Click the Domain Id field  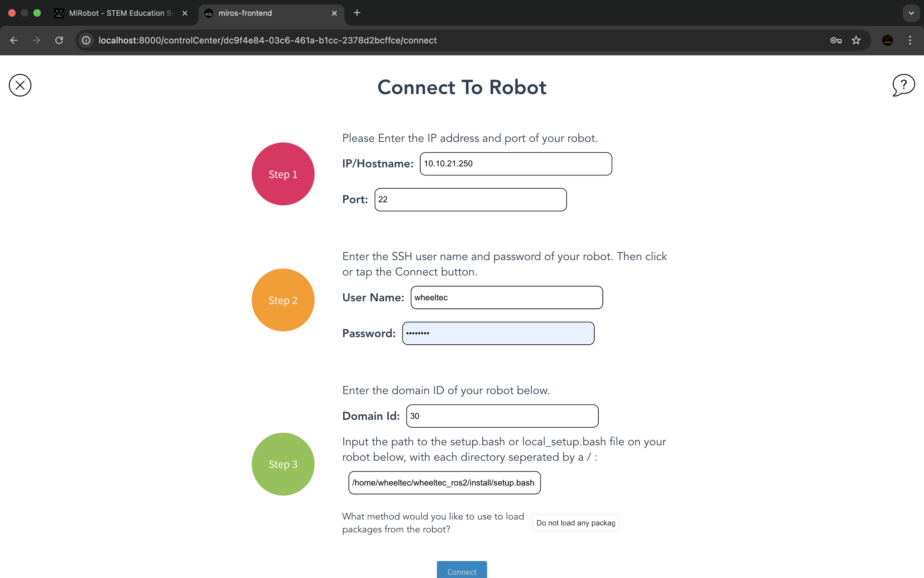pyautogui.click(x=502, y=416)
